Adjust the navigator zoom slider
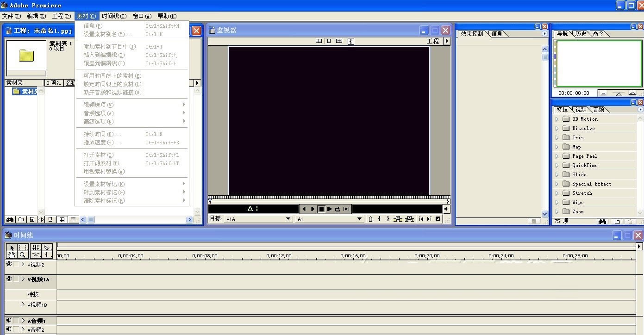The image size is (644, 335). pyautogui.click(x=619, y=93)
